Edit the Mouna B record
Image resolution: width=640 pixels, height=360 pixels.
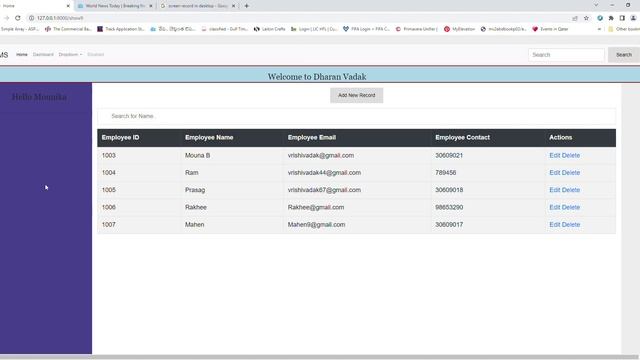pyautogui.click(x=555, y=156)
